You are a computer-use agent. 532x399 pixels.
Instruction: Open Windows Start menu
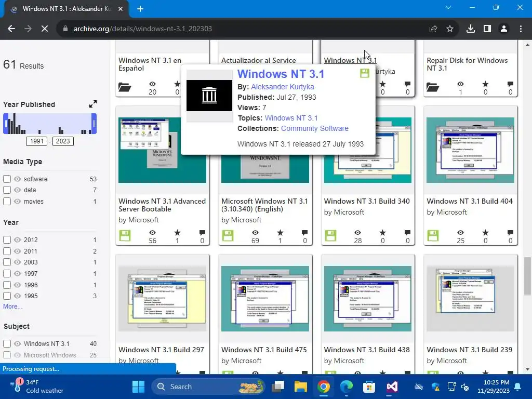click(x=138, y=387)
